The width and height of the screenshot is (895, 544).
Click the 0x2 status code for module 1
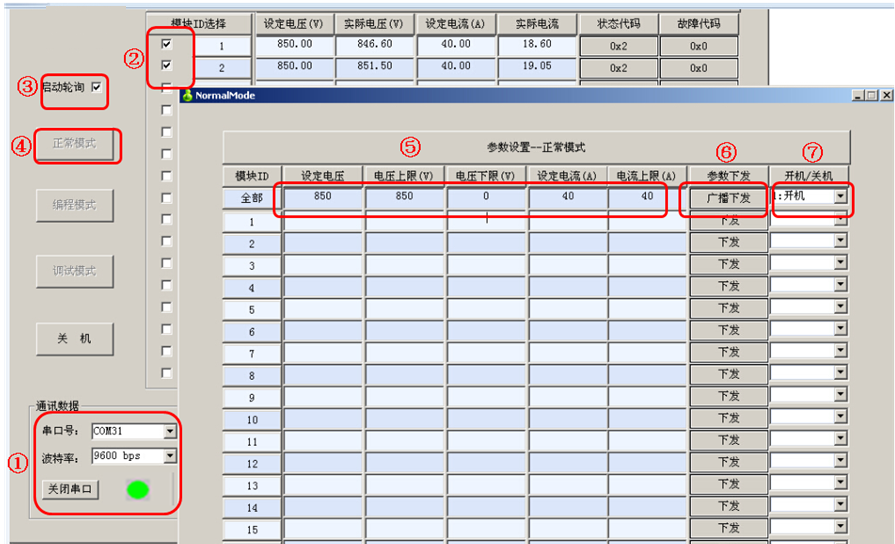(x=619, y=46)
